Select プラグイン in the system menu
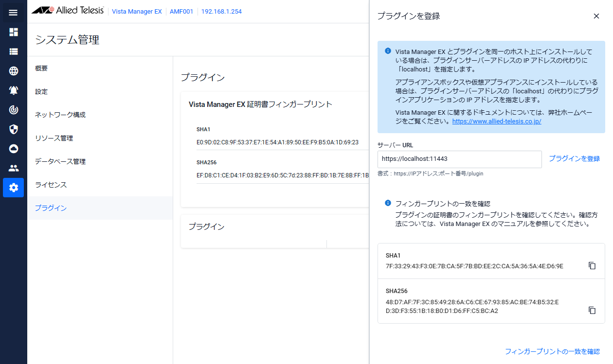 100,208
